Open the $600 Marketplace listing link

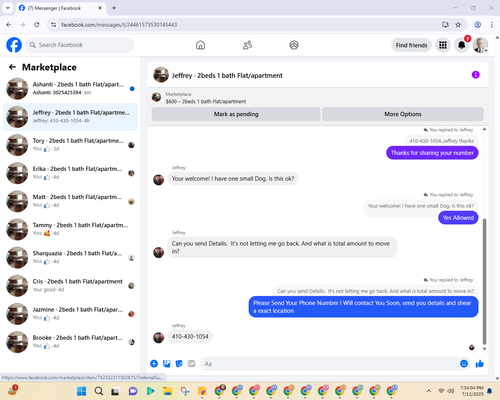pos(206,101)
